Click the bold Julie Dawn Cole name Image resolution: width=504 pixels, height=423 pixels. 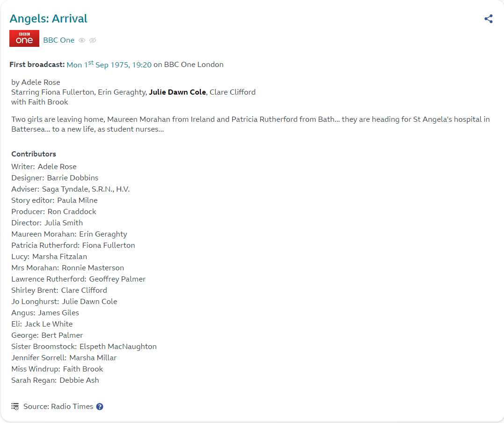[177, 92]
